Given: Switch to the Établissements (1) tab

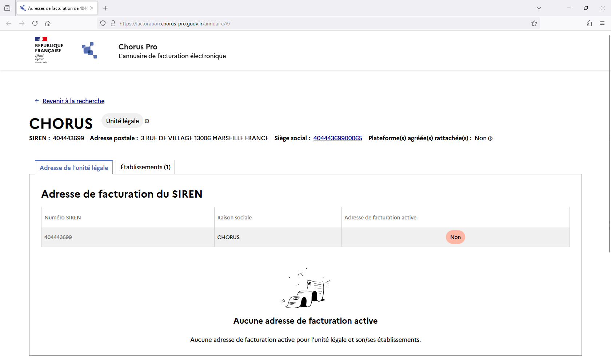Looking at the screenshot, I should point(145,167).
